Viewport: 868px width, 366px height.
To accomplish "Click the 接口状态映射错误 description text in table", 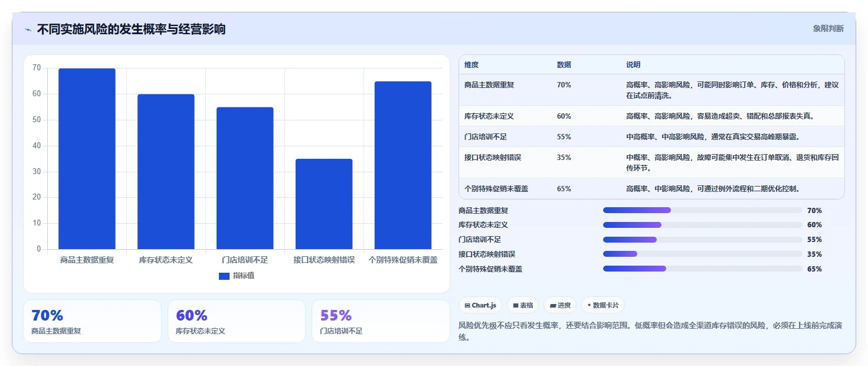I will (732, 163).
